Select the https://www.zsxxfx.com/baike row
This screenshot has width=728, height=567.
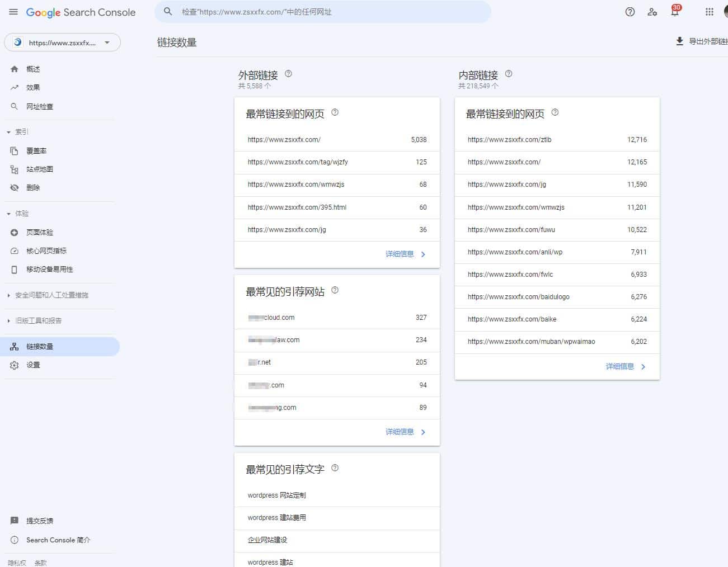[557, 319]
